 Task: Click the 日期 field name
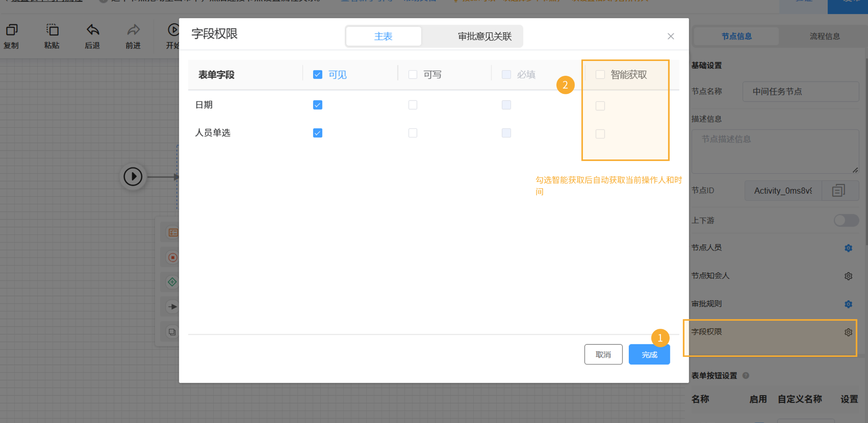pos(204,105)
